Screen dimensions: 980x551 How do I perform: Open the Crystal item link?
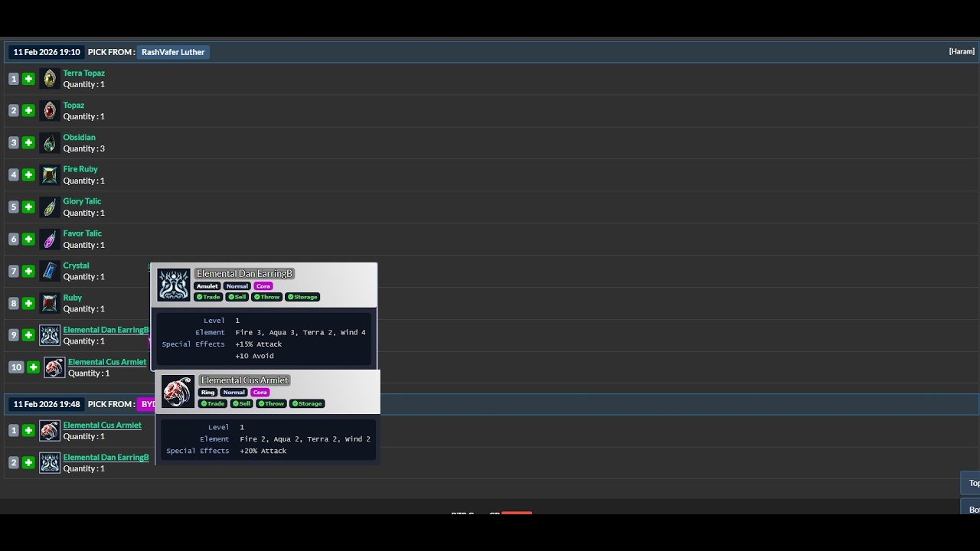tap(76, 266)
